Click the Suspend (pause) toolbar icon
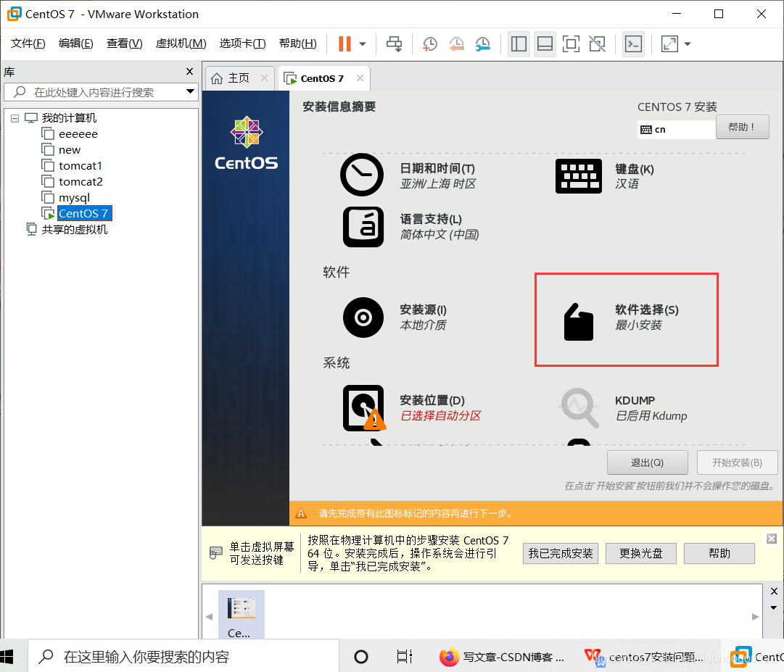This screenshot has height=672, width=784. [344, 44]
